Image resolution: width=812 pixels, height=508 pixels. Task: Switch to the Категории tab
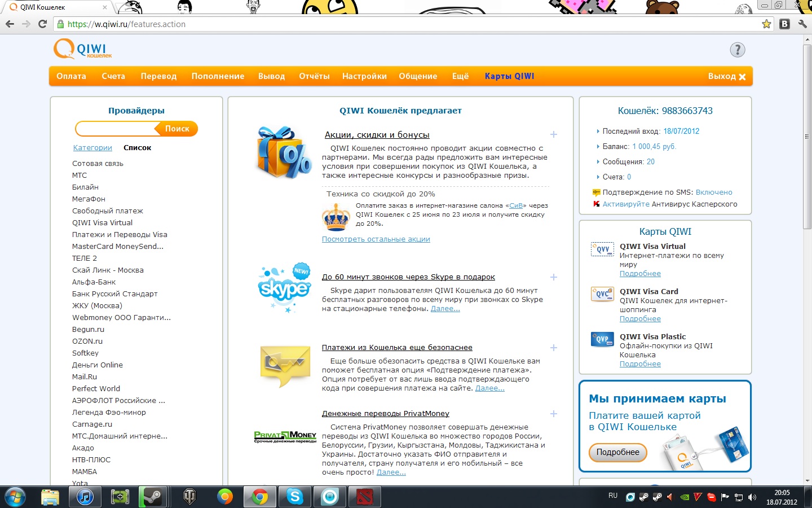[x=92, y=148]
